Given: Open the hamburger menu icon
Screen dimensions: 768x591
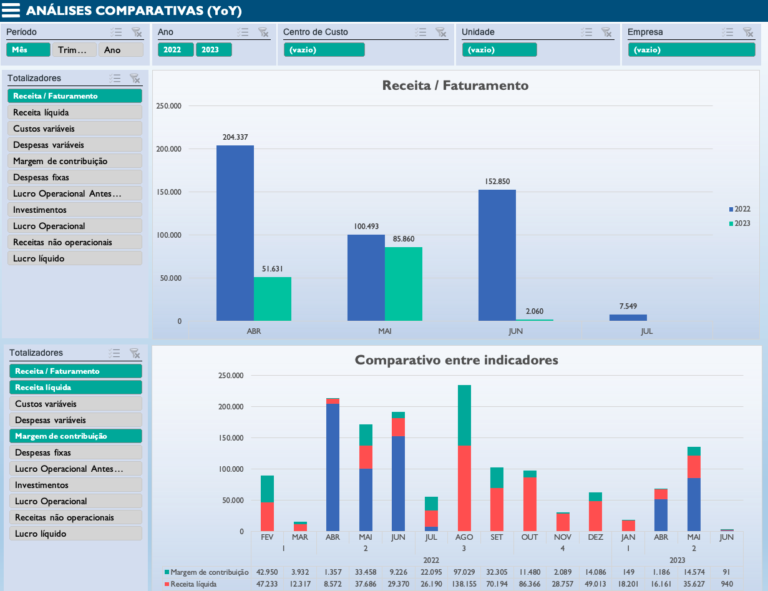Looking at the screenshot, I should (11, 10).
